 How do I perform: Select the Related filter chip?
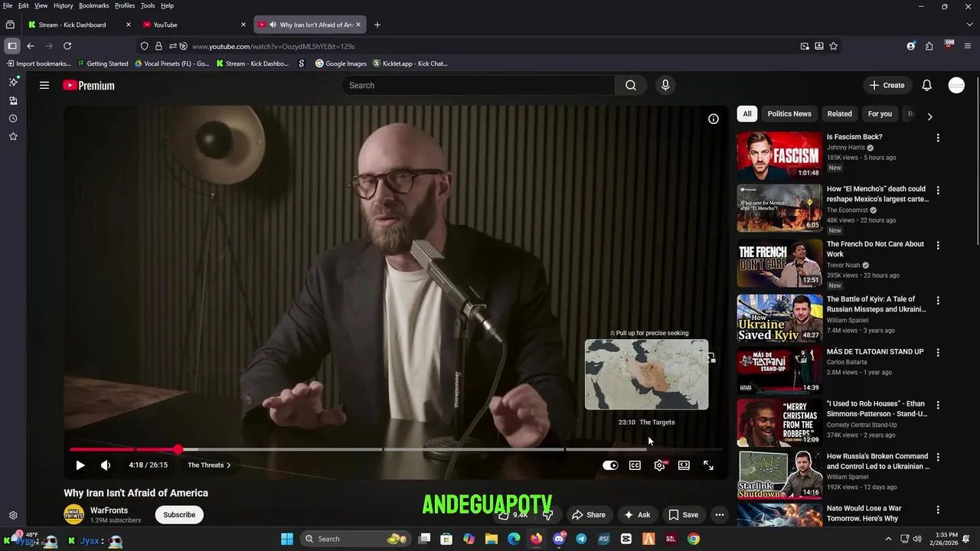coord(839,114)
